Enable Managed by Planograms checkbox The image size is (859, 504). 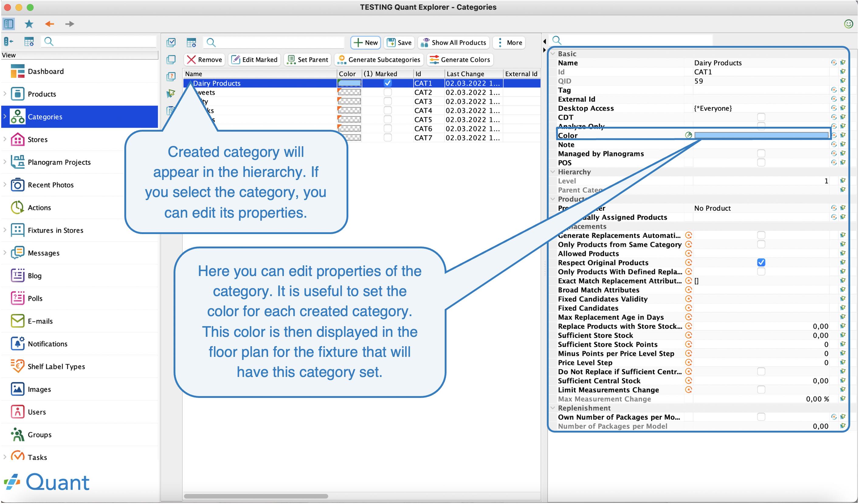[761, 154]
